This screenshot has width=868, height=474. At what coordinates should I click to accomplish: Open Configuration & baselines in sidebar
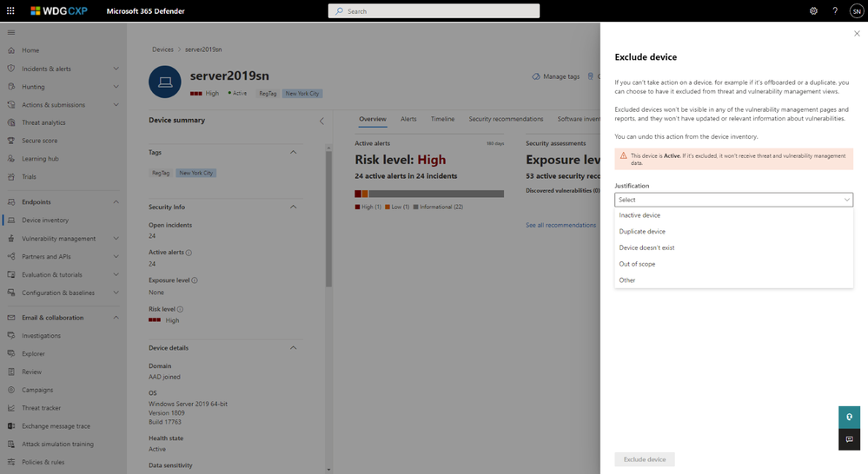click(58, 293)
